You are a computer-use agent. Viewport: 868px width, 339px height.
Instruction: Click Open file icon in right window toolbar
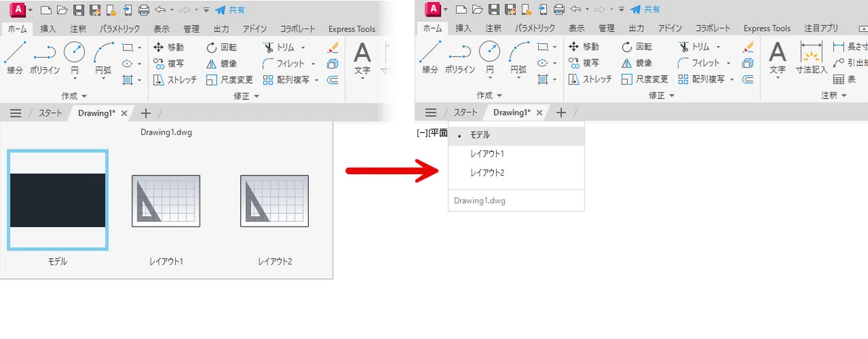477,10
